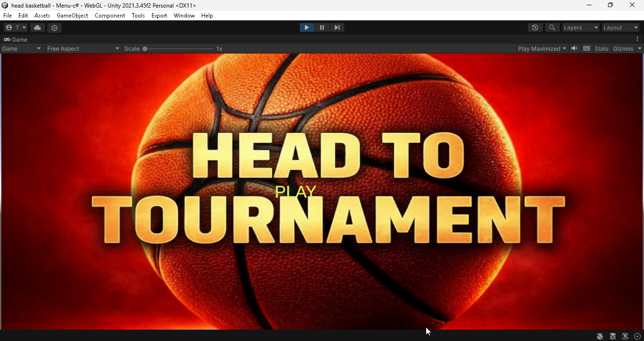The width and height of the screenshot is (644, 341).
Task: Open the Unity account dropdown
Action: click(x=16, y=27)
